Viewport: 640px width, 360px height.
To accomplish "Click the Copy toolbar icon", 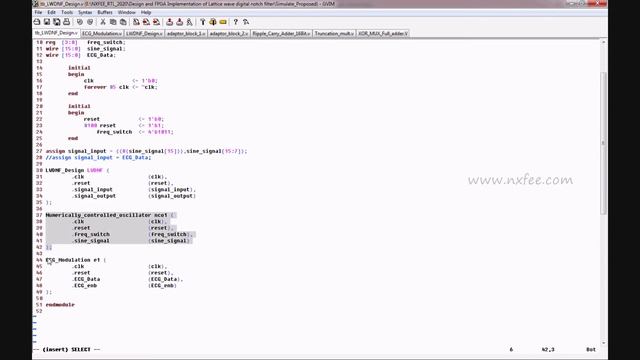I will coord(113,22).
